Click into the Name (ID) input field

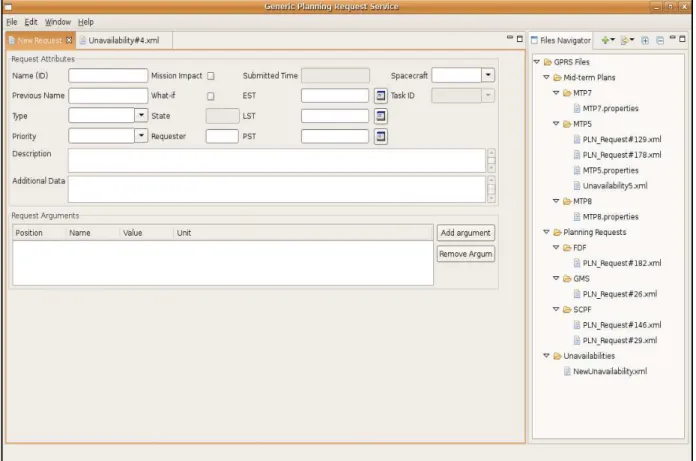108,75
